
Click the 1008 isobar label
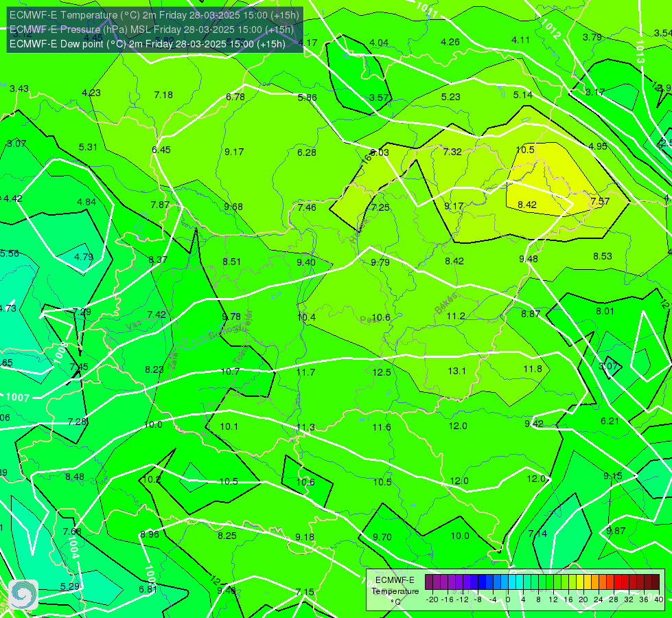point(61,352)
